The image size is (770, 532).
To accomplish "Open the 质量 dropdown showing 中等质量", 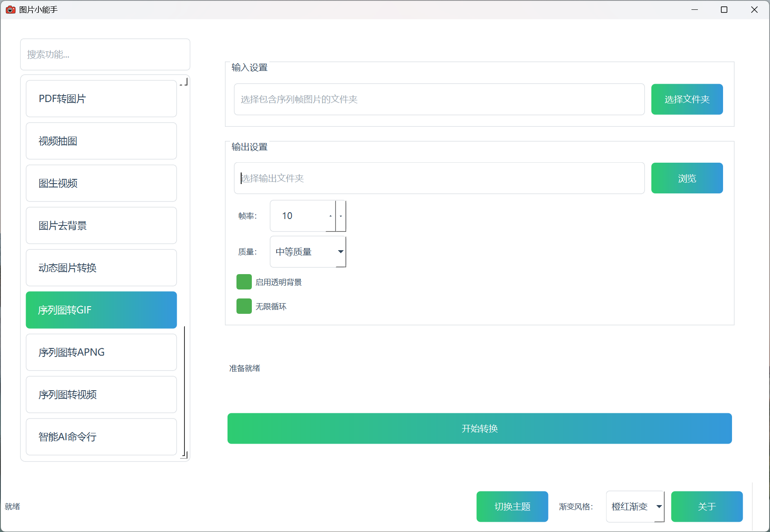I will click(308, 252).
